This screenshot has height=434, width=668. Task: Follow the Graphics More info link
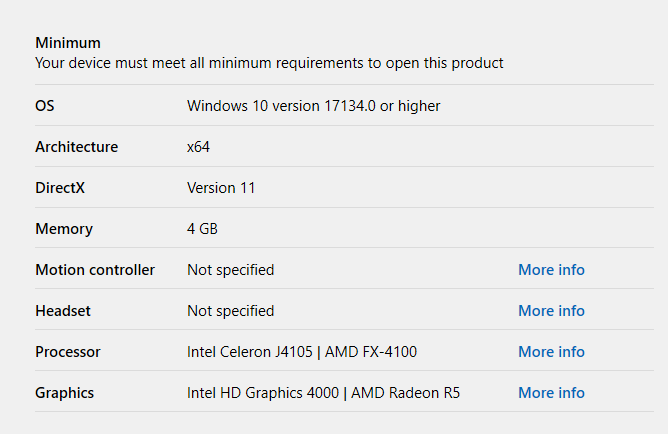pos(551,393)
